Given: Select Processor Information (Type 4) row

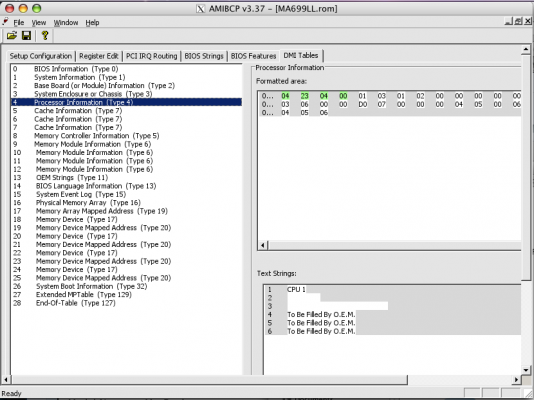Looking at the screenshot, I should coord(126,102).
